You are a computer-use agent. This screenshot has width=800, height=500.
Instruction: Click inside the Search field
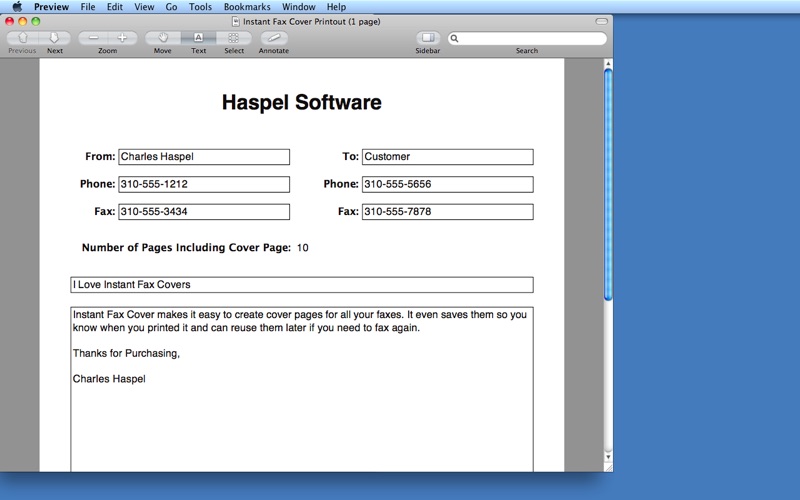point(528,38)
